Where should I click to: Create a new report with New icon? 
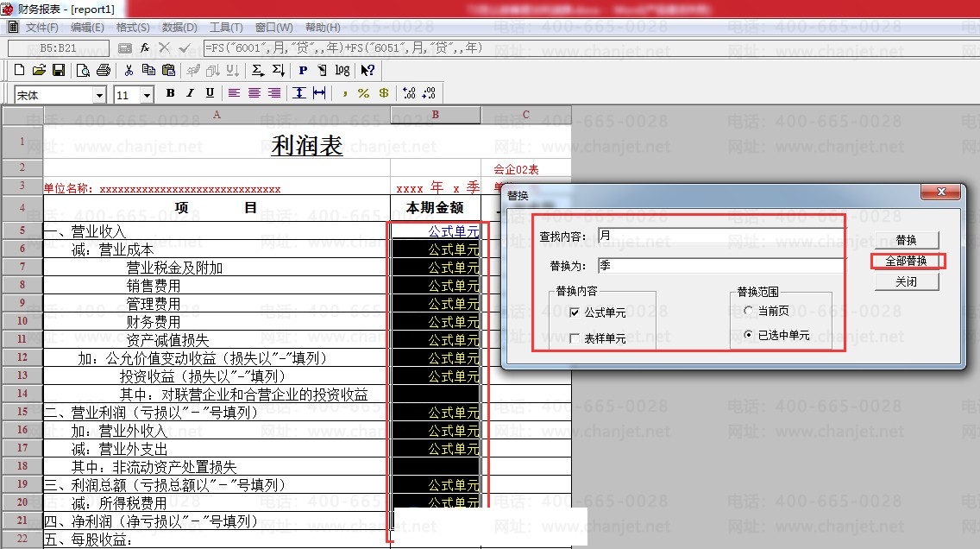[19, 70]
